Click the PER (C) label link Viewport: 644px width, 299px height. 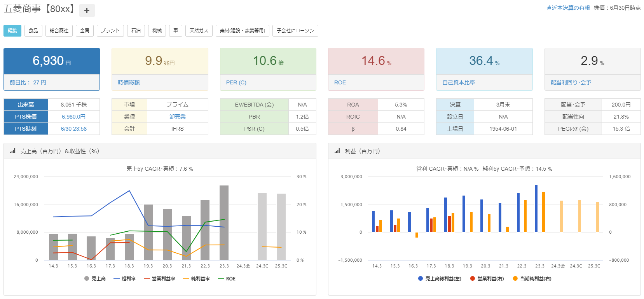click(236, 82)
